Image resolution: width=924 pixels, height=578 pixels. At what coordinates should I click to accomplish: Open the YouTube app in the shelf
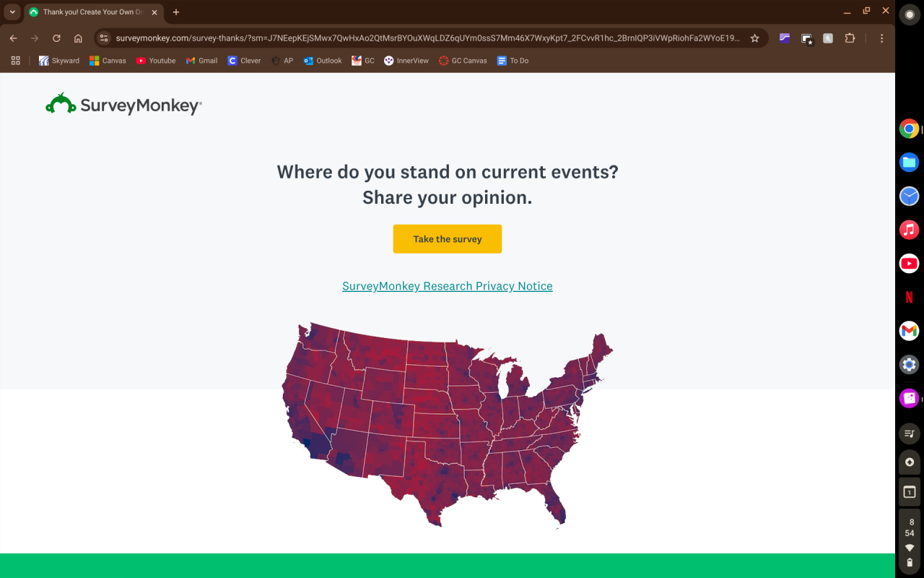[909, 263]
